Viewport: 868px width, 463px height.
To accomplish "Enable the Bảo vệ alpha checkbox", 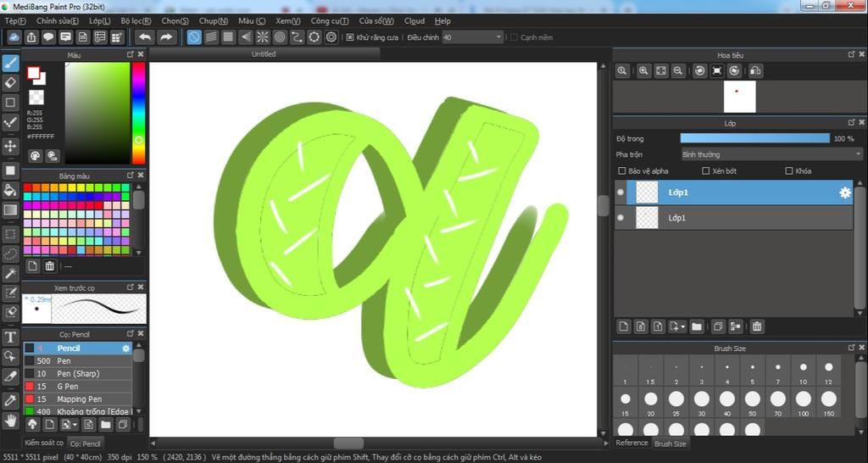I will pyautogui.click(x=621, y=171).
